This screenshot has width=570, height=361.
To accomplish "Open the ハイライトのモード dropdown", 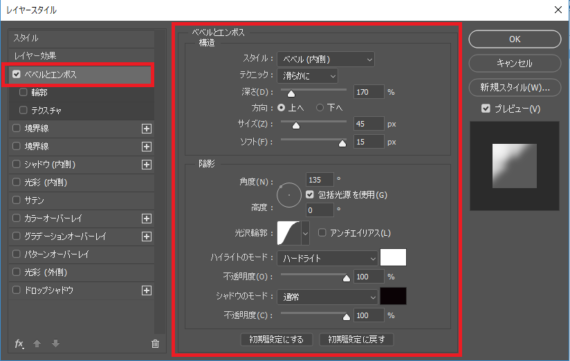I will [x=328, y=258].
